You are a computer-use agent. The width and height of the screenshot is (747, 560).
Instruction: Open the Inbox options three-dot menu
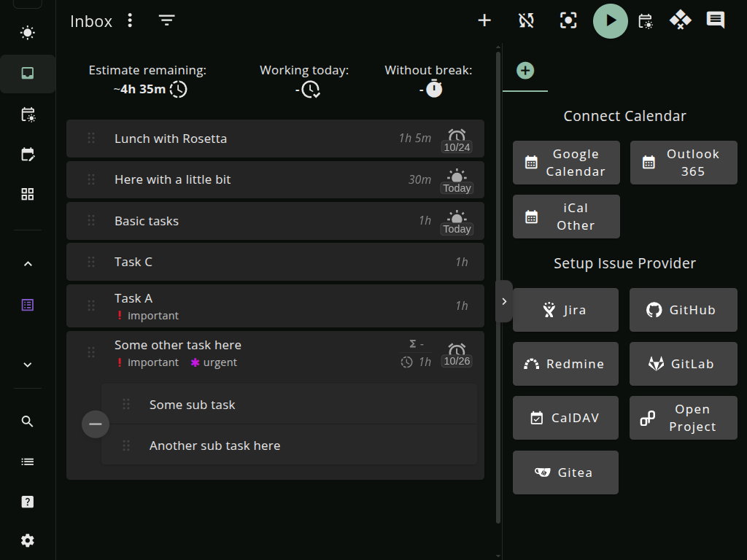tap(130, 20)
